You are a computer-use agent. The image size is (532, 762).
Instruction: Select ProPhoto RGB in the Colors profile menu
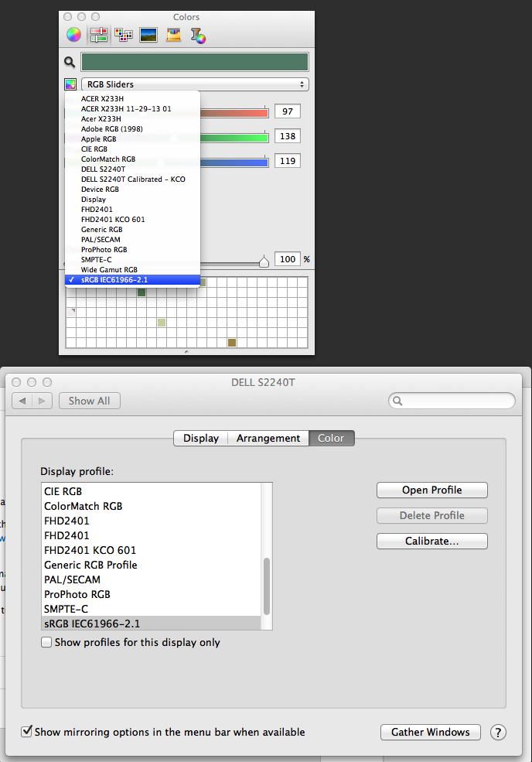pyautogui.click(x=133, y=250)
